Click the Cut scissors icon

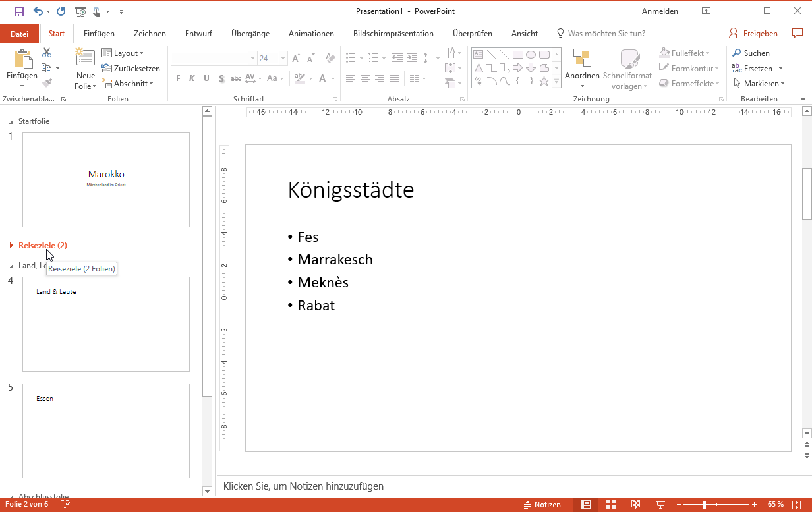click(x=47, y=53)
